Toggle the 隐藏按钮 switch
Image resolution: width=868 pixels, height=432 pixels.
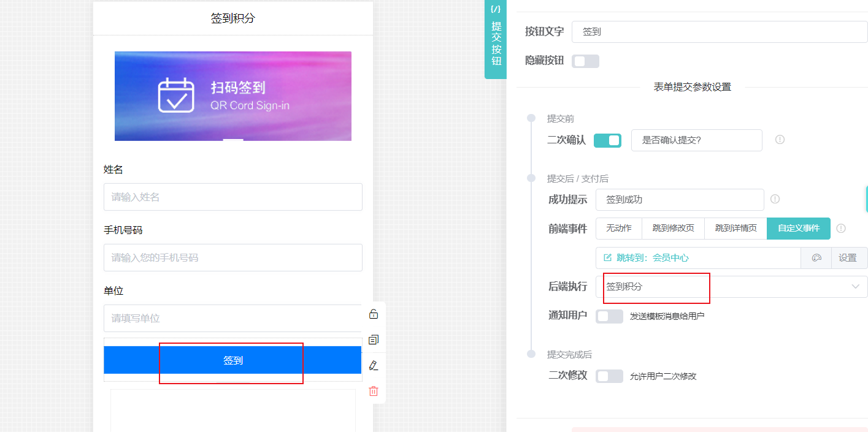pyautogui.click(x=585, y=61)
